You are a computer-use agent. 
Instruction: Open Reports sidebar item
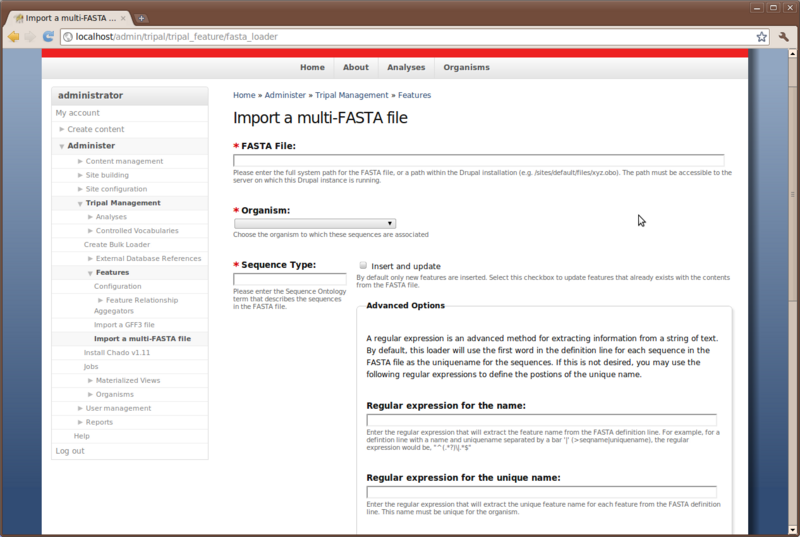pyautogui.click(x=99, y=422)
